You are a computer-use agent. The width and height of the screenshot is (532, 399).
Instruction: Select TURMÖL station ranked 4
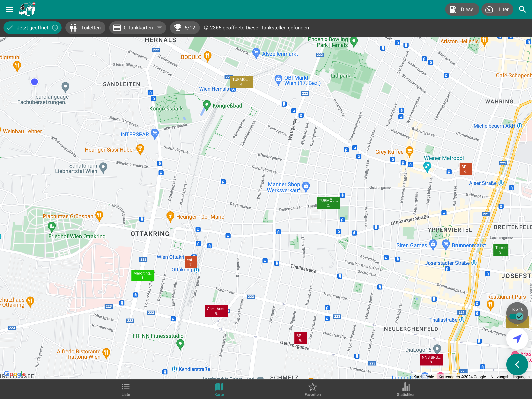[242, 82]
